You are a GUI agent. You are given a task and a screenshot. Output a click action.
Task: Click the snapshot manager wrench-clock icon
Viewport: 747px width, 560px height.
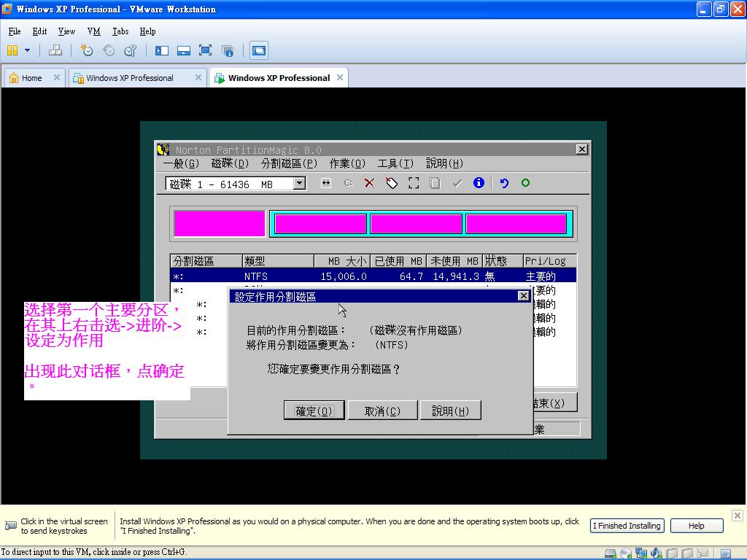tap(130, 50)
